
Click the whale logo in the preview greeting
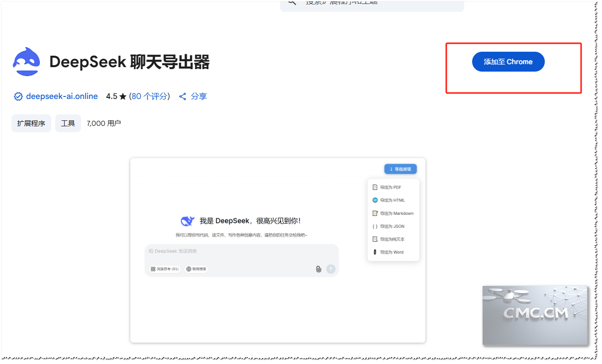point(188,221)
